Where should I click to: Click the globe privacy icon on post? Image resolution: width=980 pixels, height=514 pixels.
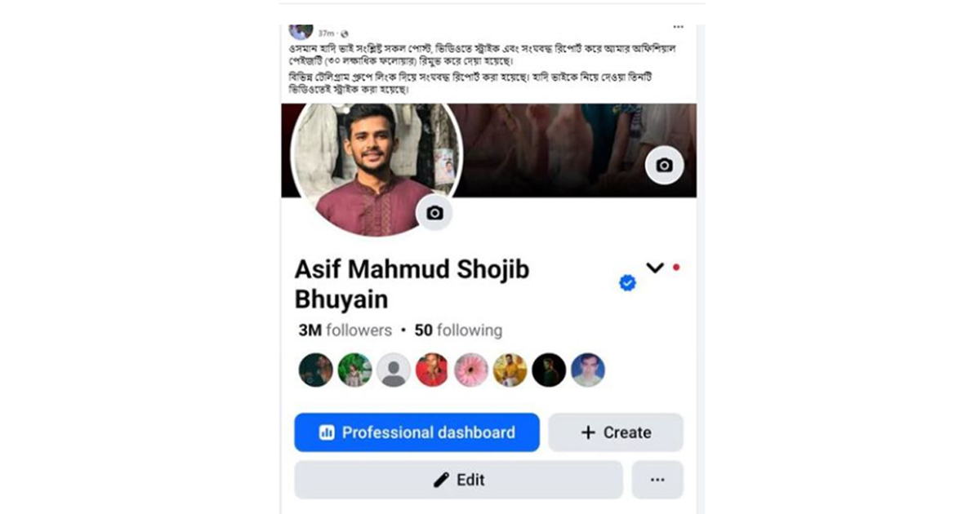point(345,33)
